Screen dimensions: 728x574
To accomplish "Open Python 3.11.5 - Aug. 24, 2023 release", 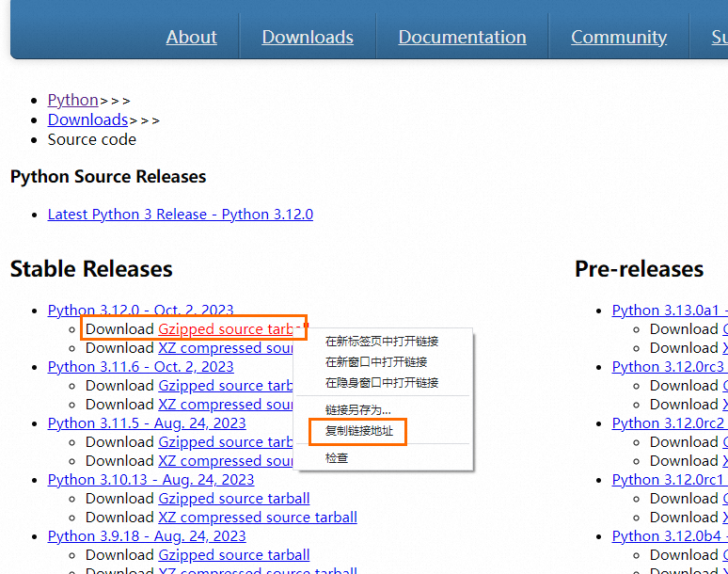I will point(147,423).
